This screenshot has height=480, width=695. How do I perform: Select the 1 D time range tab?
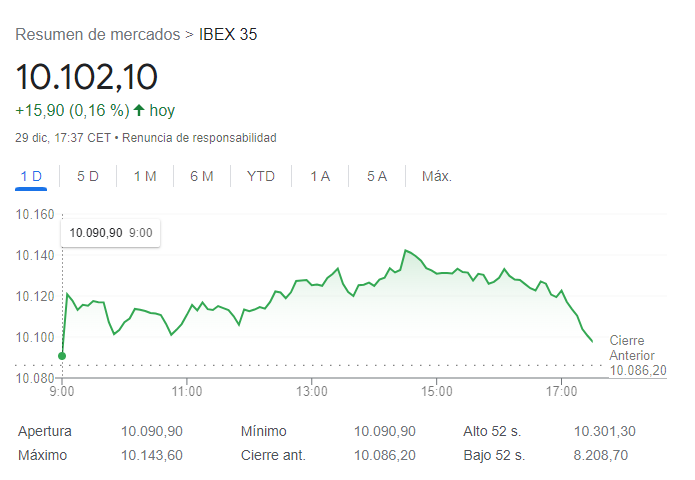coord(31,176)
